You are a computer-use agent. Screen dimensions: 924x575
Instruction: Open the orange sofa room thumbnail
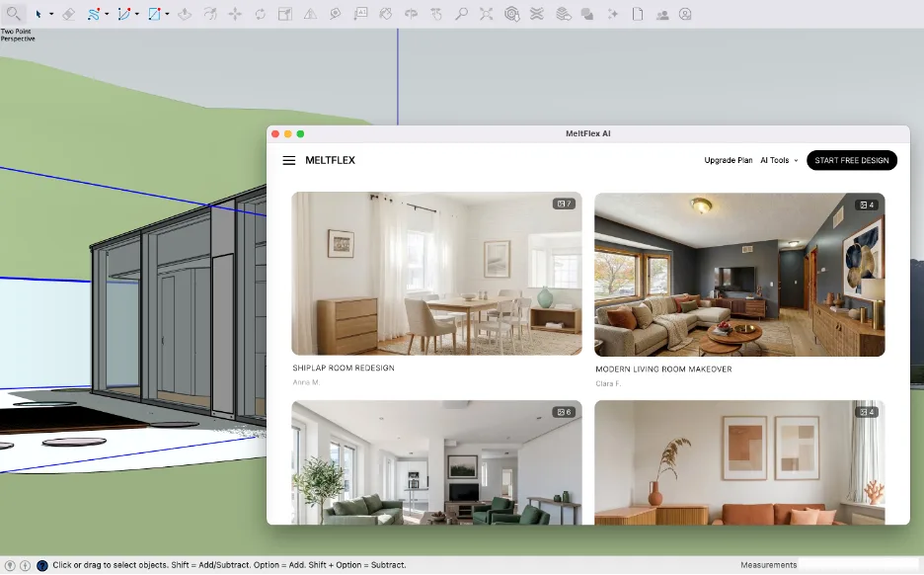click(x=739, y=462)
